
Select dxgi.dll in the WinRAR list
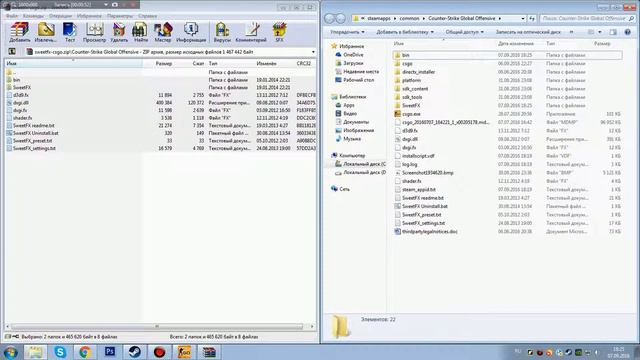[20, 103]
